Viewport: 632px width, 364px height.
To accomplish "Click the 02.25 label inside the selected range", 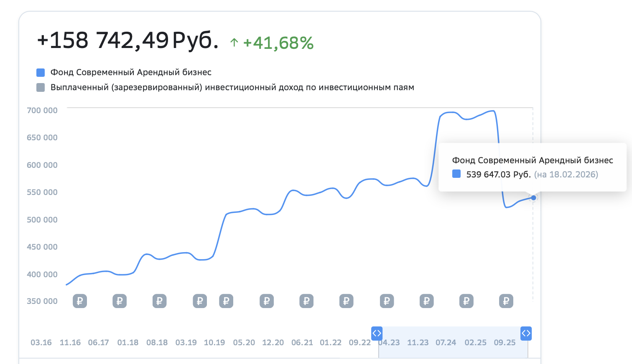I will tap(476, 343).
